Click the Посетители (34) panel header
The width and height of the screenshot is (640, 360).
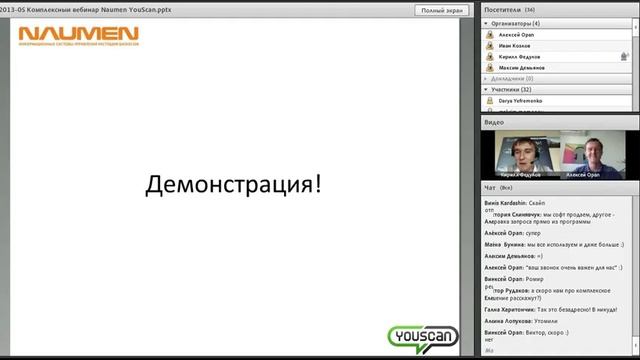560,10
